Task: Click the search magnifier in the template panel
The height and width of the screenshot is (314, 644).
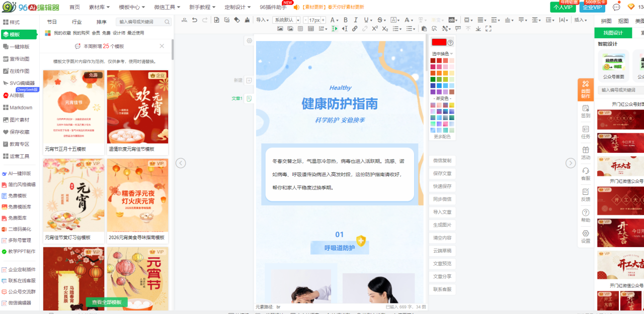Action: pyautogui.click(x=168, y=22)
